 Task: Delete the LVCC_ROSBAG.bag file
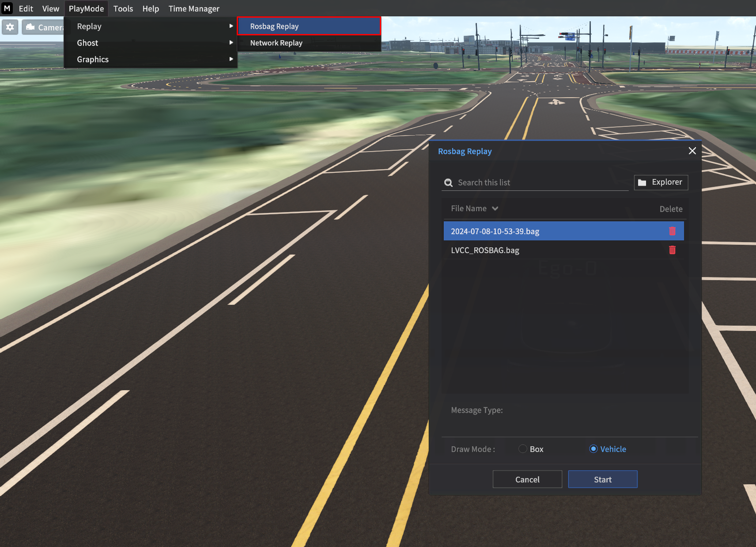click(x=672, y=250)
